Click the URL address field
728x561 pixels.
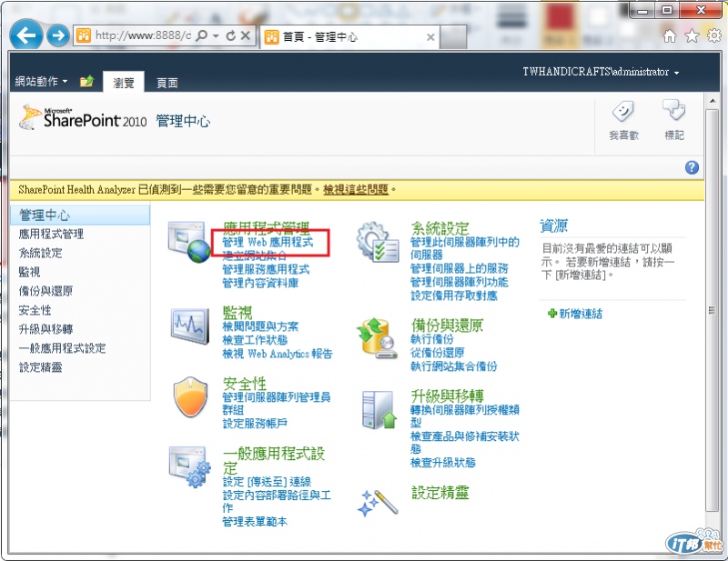[143, 35]
